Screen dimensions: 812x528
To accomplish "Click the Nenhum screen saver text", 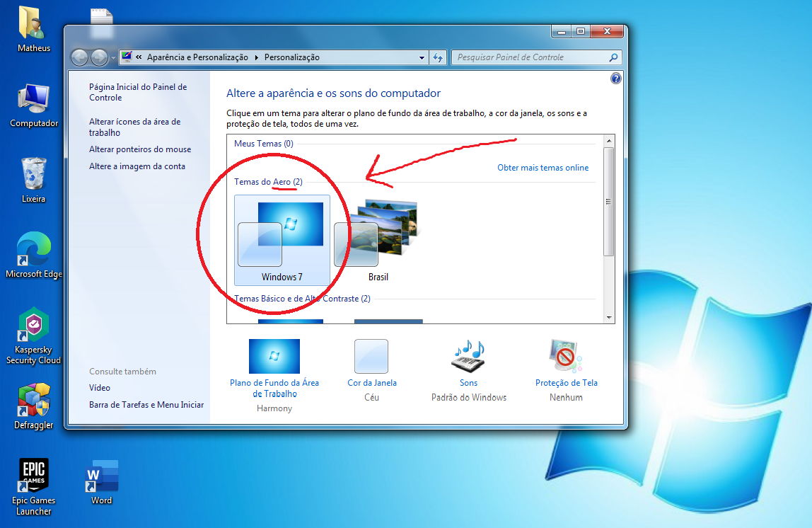I will click(x=566, y=398).
